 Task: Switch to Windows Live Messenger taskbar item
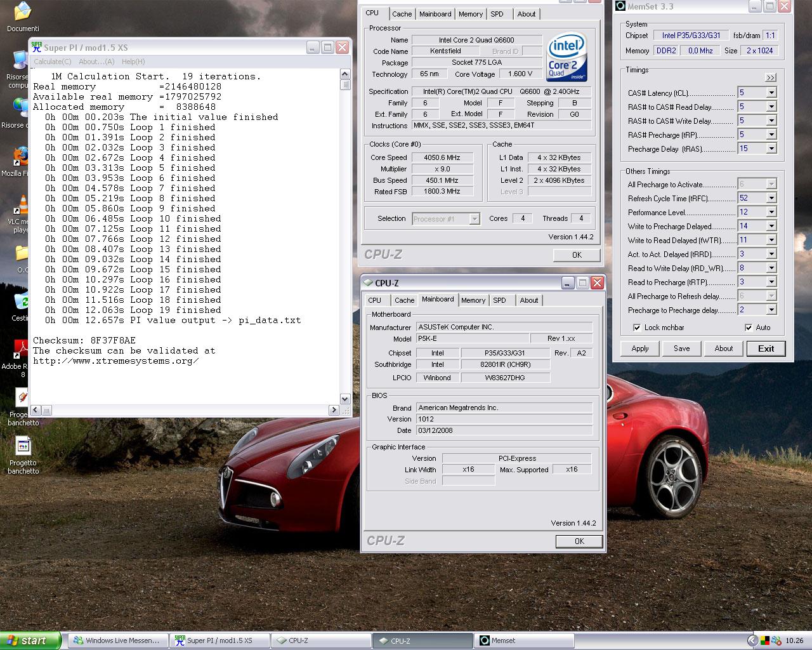(x=119, y=640)
